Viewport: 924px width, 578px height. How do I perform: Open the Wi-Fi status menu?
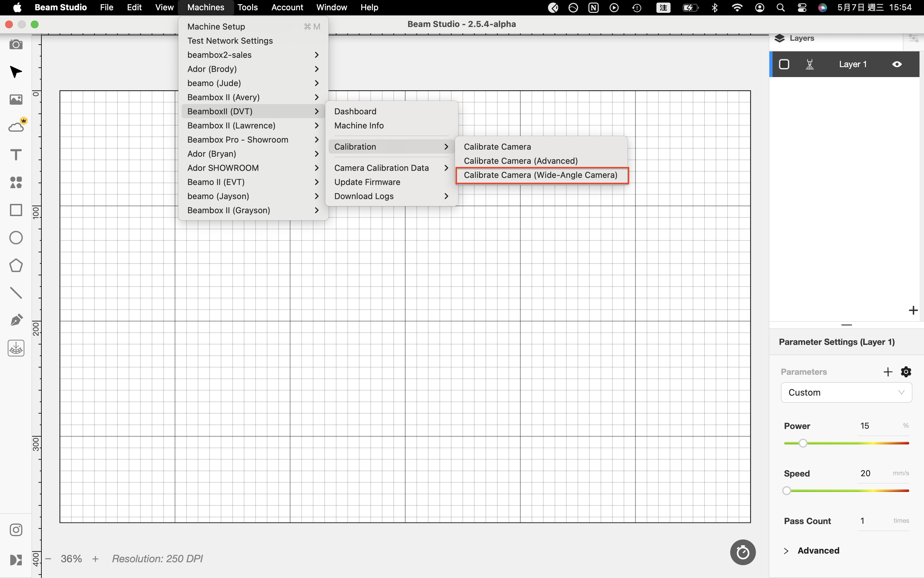(737, 7)
